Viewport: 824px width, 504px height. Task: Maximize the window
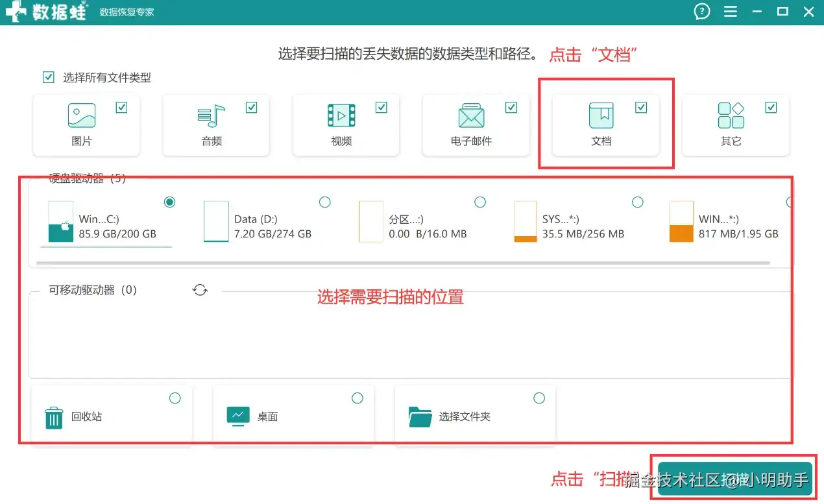pos(782,12)
